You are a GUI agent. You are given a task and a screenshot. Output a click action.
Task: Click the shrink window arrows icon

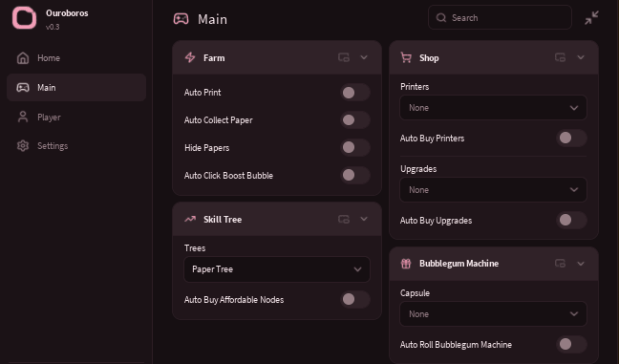591,18
